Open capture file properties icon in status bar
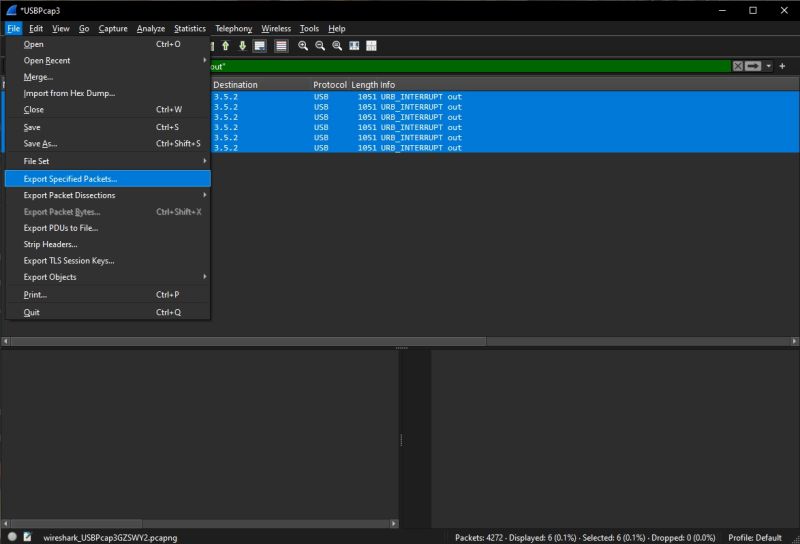 point(28,536)
